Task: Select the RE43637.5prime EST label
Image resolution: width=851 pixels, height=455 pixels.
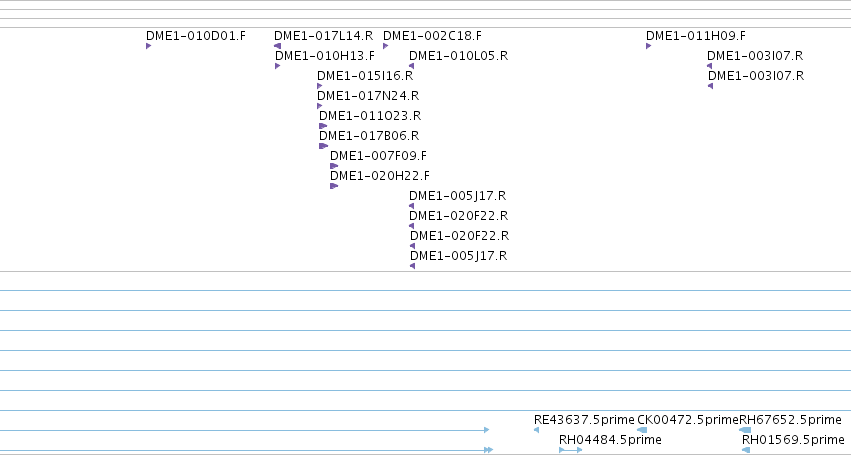Action: click(584, 420)
